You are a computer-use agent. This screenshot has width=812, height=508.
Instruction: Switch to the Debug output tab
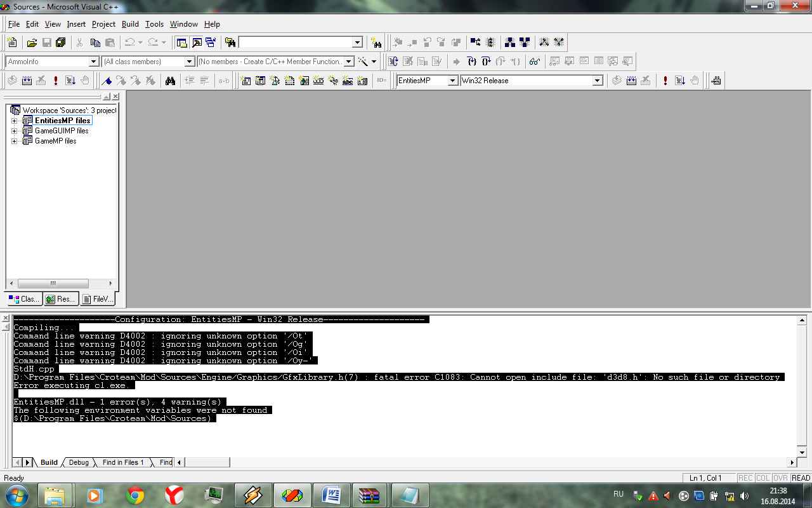[79, 462]
